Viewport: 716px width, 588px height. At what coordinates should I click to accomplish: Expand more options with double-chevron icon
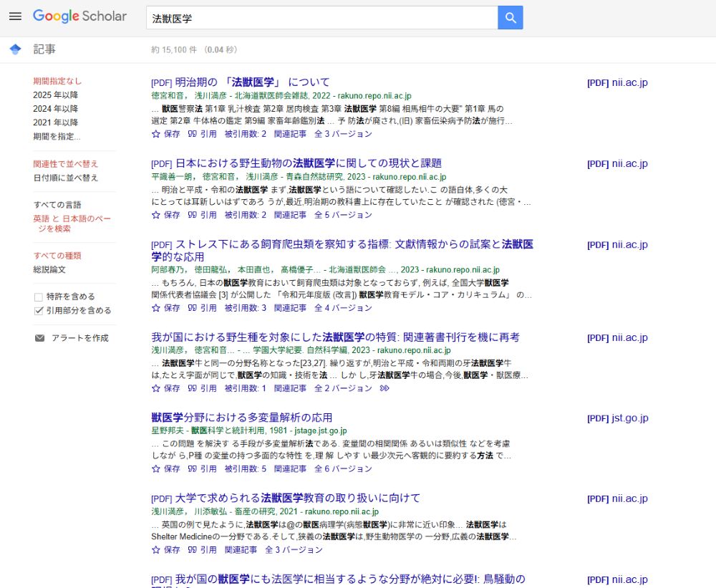pos(384,388)
